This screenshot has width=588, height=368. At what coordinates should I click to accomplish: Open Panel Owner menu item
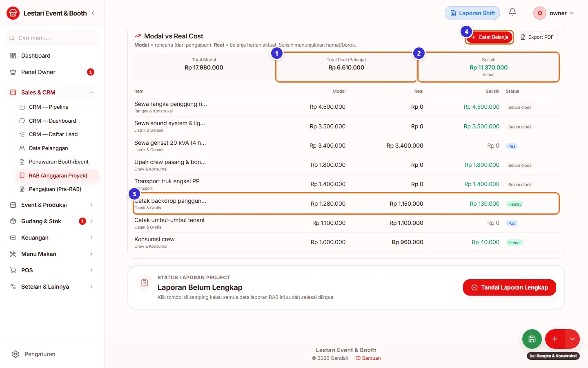coord(52,72)
